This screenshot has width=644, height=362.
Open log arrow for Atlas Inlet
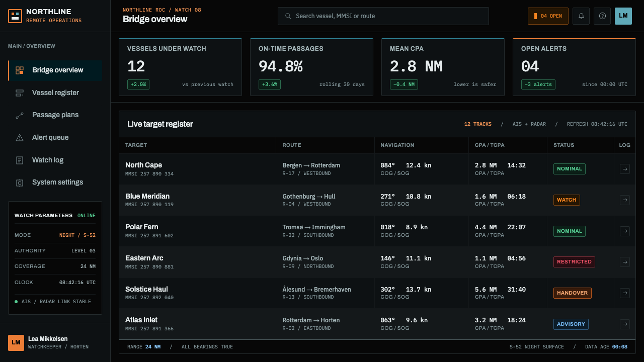click(x=625, y=324)
